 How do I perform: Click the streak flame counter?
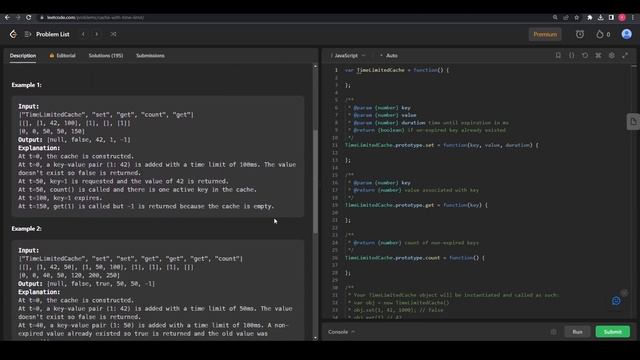click(603, 34)
